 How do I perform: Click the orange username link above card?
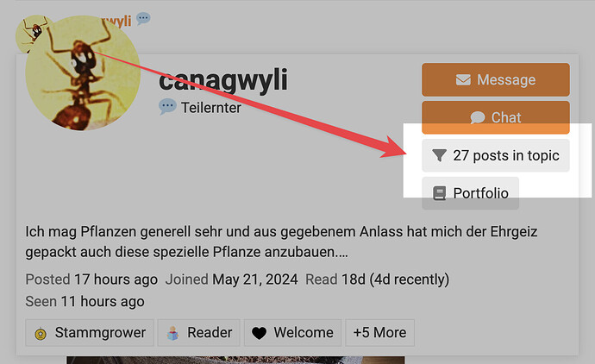coord(117,21)
